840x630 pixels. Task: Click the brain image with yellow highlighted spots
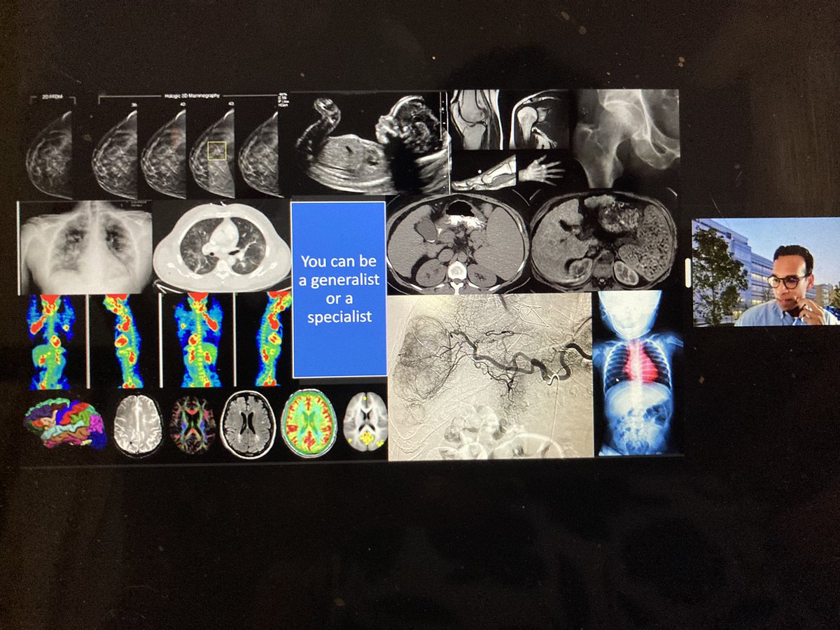(365, 421)
